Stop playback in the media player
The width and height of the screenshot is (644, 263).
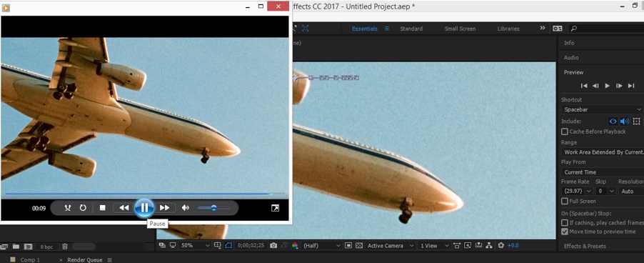103,208
